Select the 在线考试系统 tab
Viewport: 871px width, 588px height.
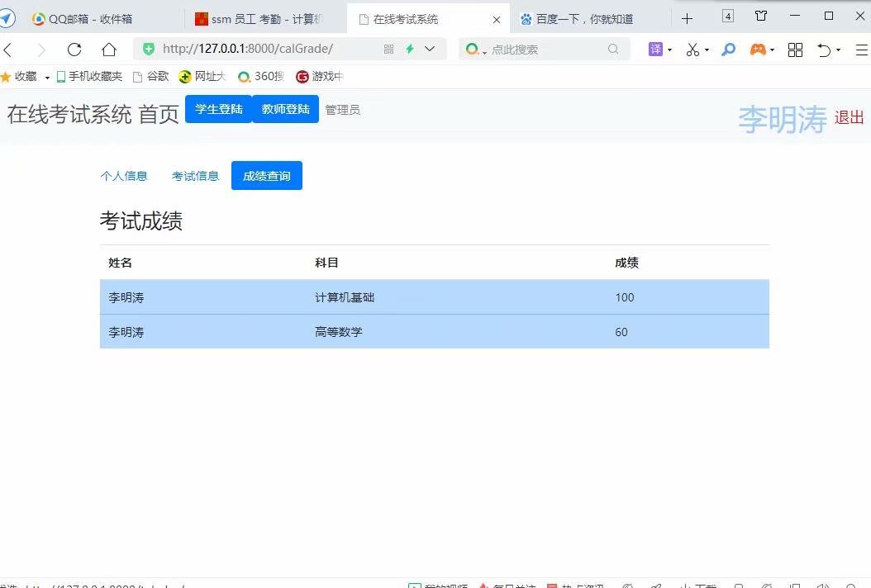(x=428, y=19)
